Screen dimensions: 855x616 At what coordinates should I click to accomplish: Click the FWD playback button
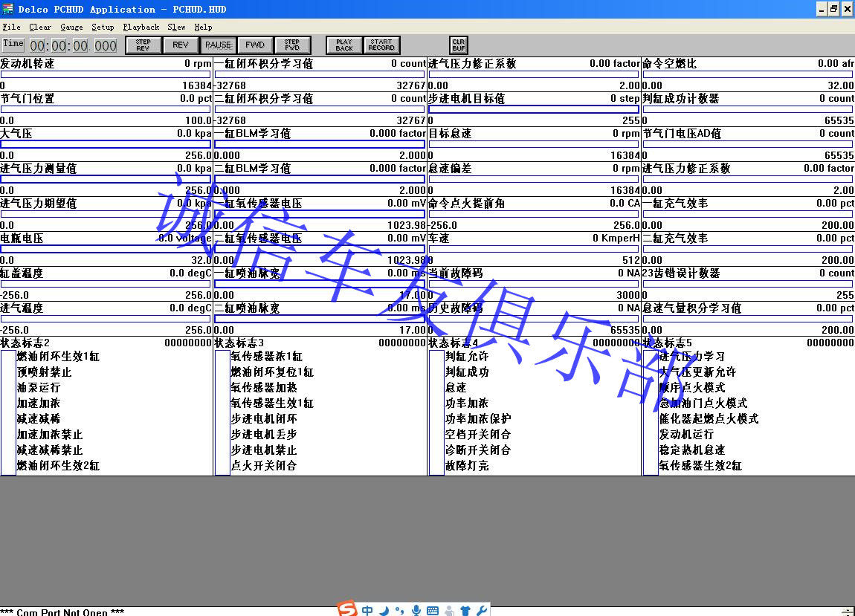(255, 45)
